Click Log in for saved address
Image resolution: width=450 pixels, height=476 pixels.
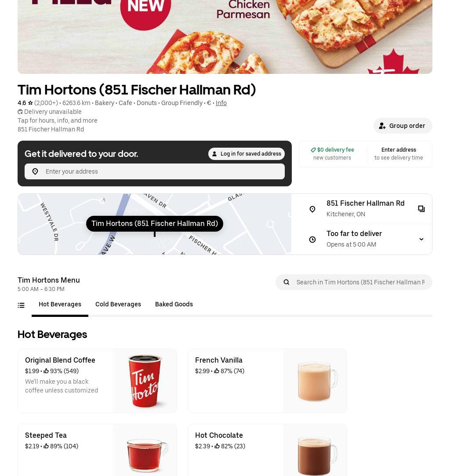pyautogui.click(x=247, y=154)
